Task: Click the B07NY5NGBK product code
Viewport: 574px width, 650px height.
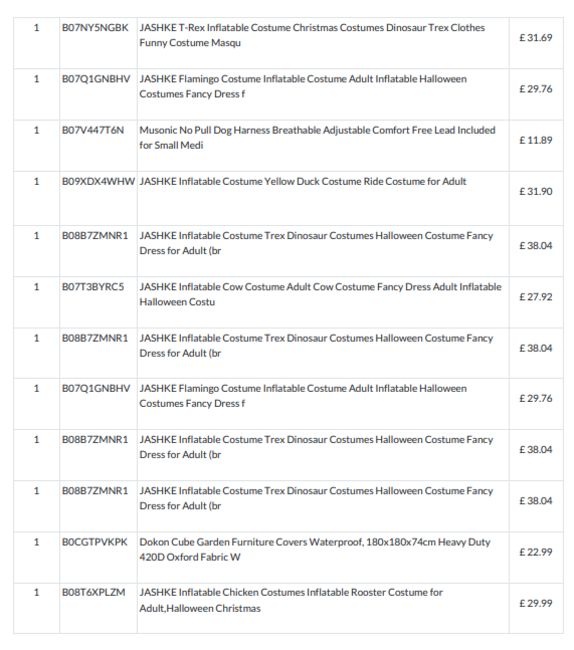Action: coord(95,28)
